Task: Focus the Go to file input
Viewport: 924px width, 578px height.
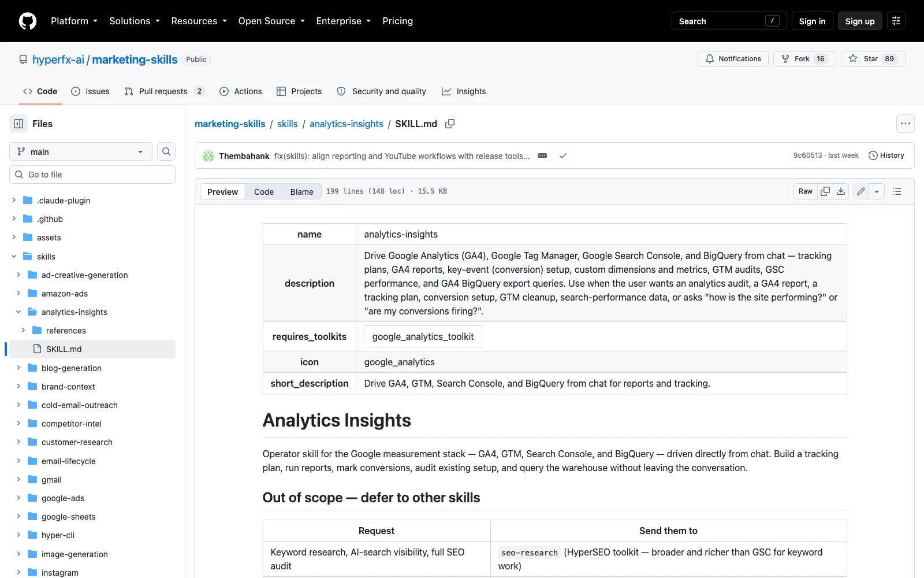Action: 92,175
